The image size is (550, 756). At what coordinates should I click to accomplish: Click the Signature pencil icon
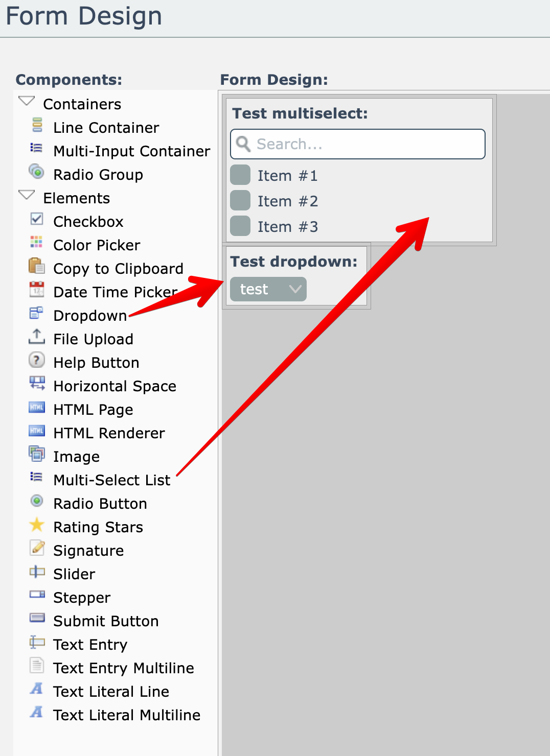(x=36, y=548)
